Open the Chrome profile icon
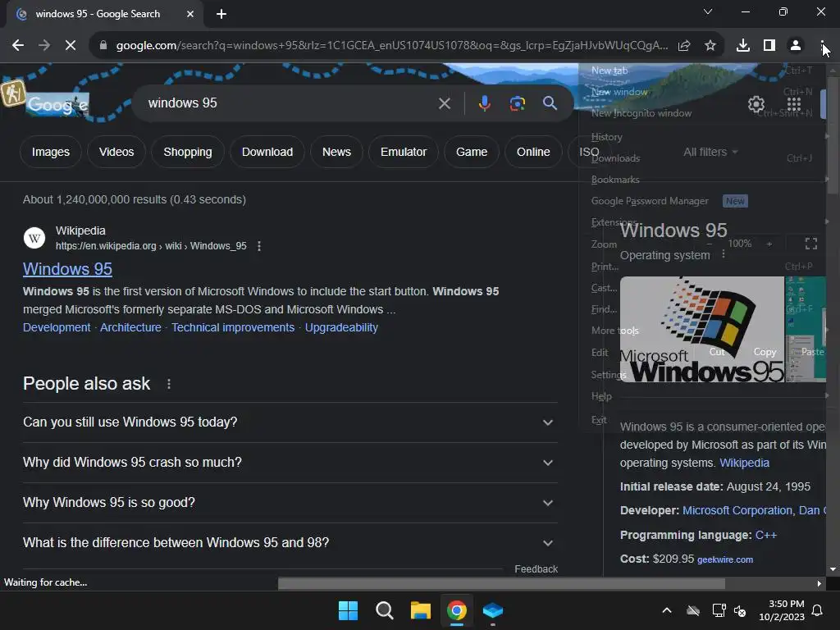 click(796, 46)
